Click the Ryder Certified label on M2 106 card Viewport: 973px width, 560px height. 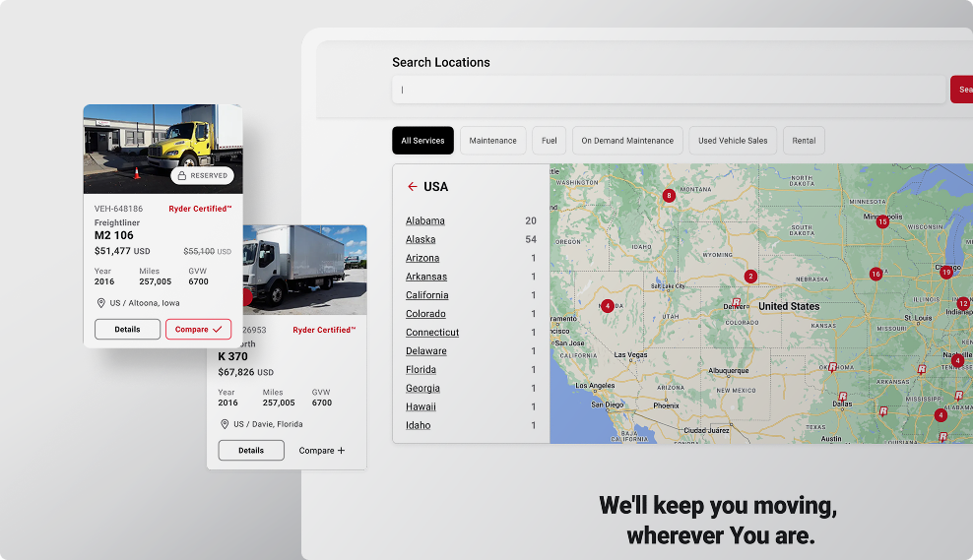pos(200,209)
